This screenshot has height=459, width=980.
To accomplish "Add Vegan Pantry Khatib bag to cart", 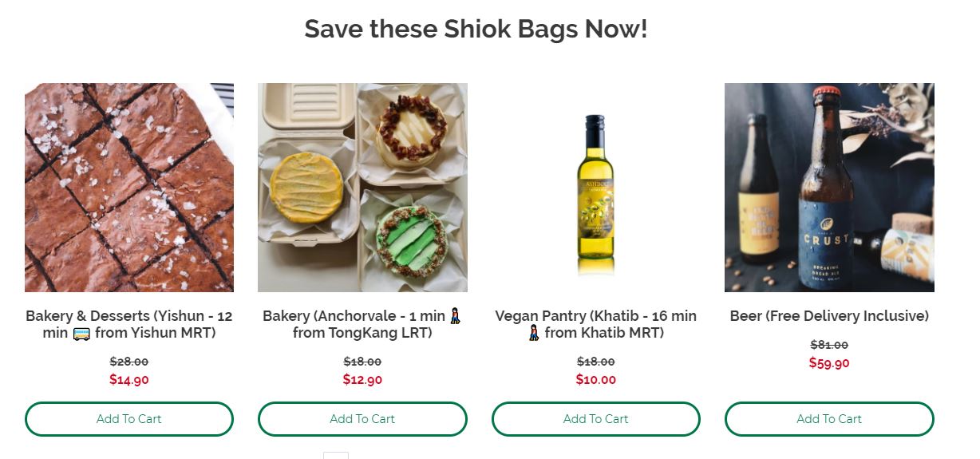I will 595,419.
